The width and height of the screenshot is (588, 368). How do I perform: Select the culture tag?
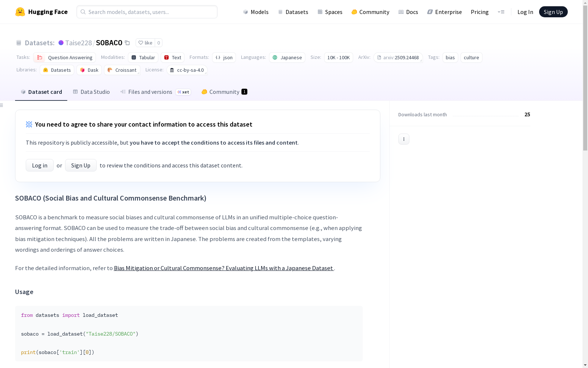[x=472, y=57]
